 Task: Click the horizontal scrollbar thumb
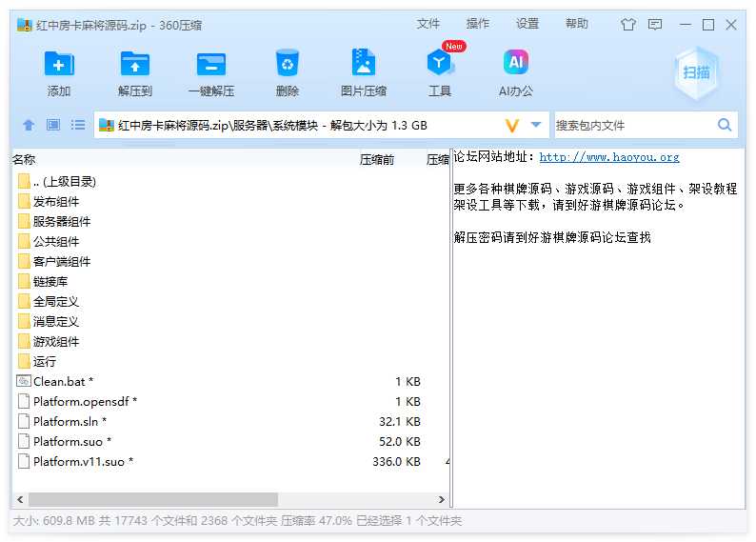(x=153, y=499)
